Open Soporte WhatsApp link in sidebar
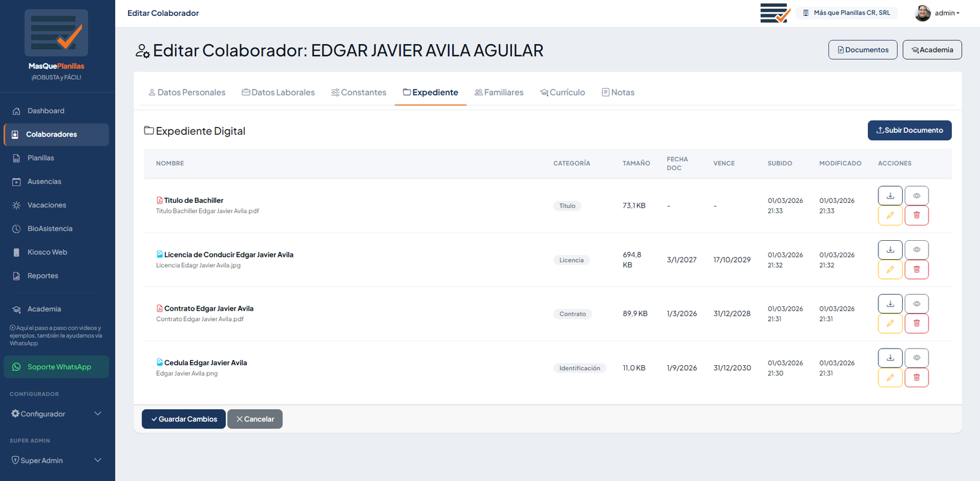 (56, 367)
